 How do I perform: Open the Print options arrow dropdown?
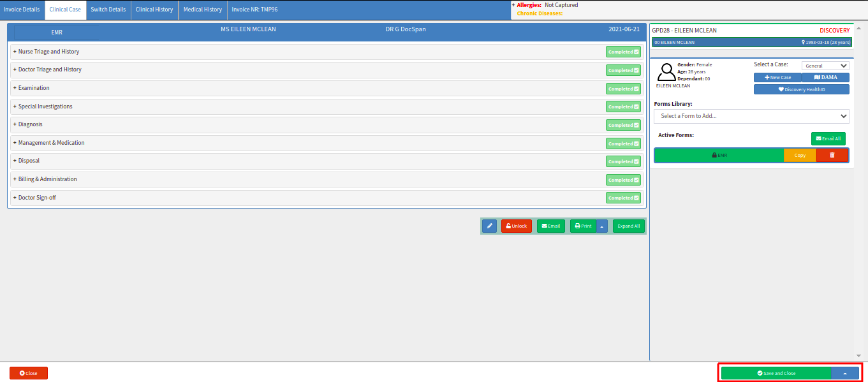point(602,226)
